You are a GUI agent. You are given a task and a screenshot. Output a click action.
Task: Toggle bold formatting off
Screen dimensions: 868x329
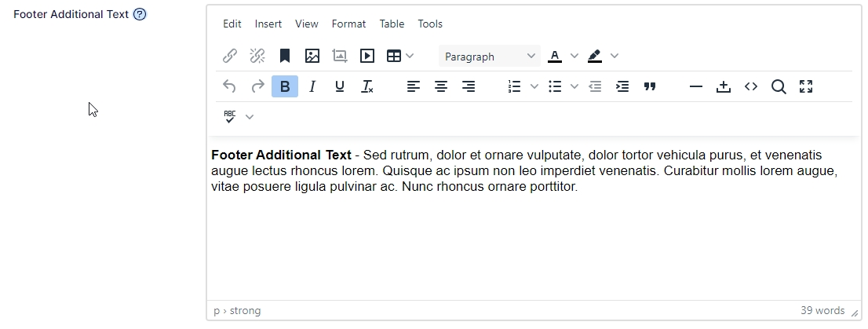pyautogui.click(x=285, y=87)
